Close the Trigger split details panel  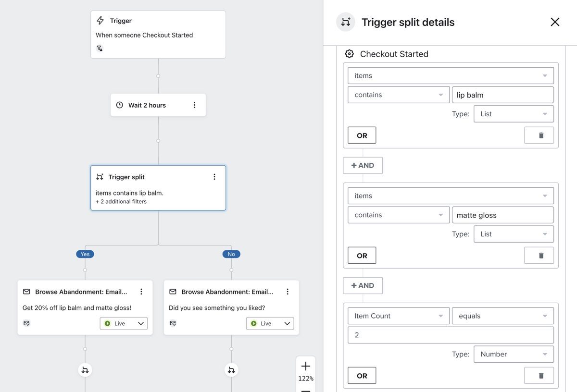[x=555, y=22]
